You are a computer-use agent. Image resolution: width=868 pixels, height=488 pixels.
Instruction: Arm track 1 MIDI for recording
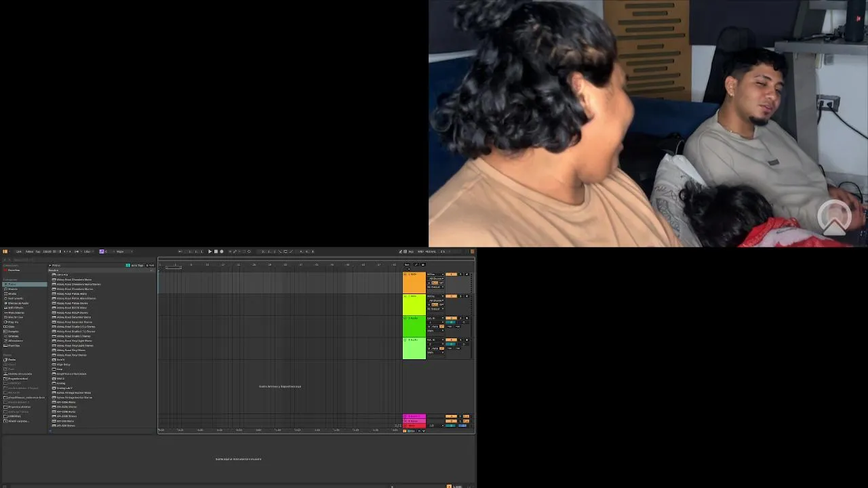click(467, 274)
